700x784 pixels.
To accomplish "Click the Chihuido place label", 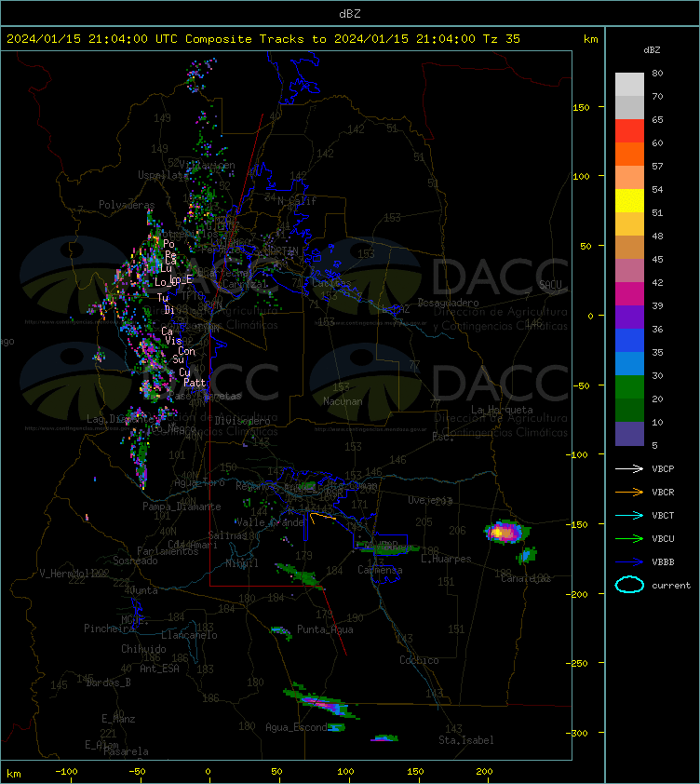I will [143, 649].
